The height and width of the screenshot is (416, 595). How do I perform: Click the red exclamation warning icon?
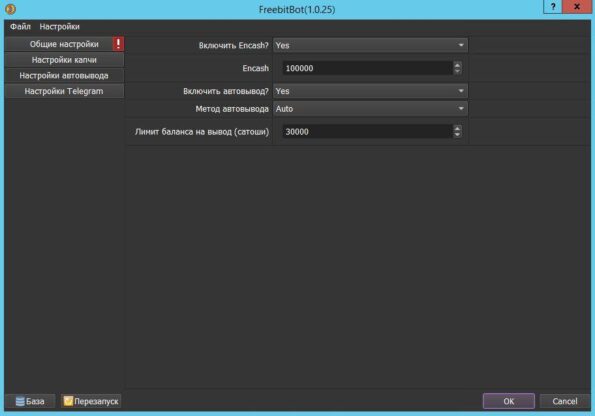pyautogui.click(x=118, y=44)
